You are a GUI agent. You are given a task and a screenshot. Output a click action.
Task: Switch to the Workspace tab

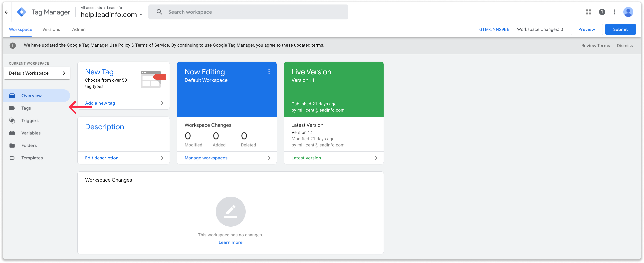[x=20, y=29]
